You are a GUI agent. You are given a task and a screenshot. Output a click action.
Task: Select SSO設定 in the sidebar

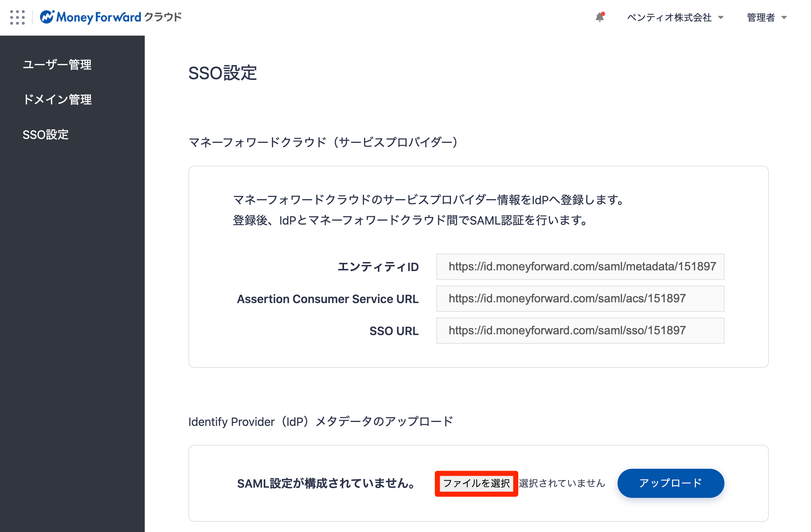click(x=45, y=134)
